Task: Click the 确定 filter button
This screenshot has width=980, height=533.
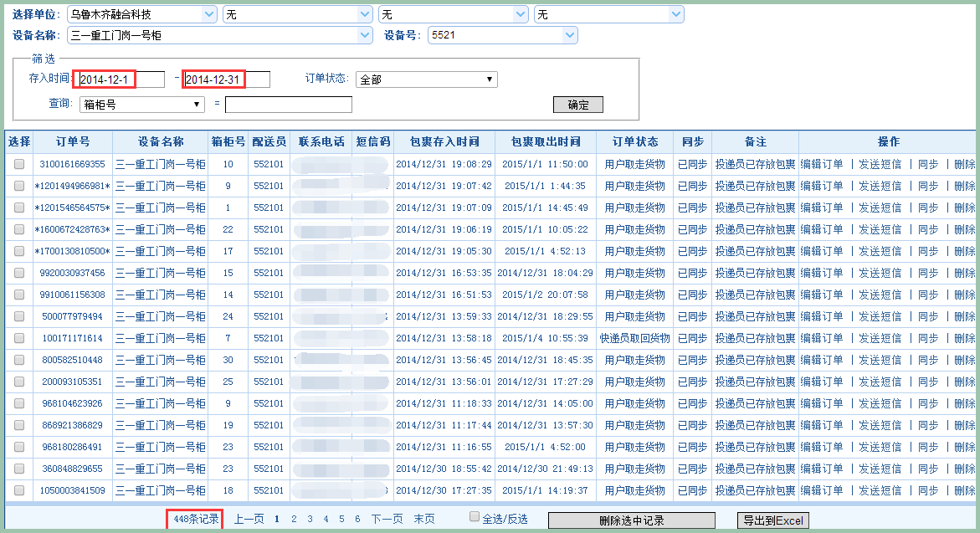Action: click(x=577, y=105)
